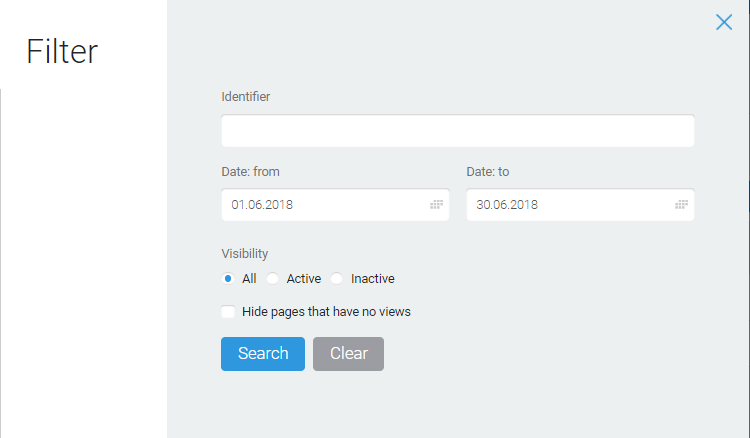Select the All visibility radio button
Screen dimensions: 750x438
click(x=228, y=278)
